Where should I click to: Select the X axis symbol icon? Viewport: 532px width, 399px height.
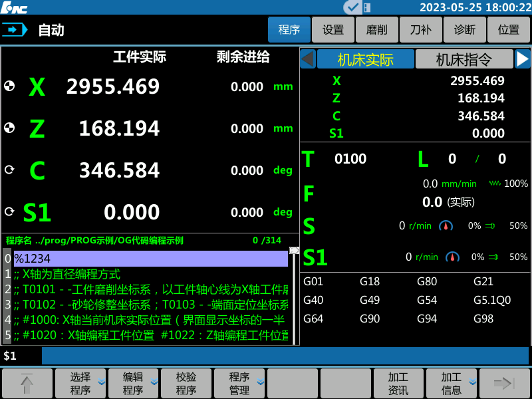pyautogui.click(x=9, y=86)
